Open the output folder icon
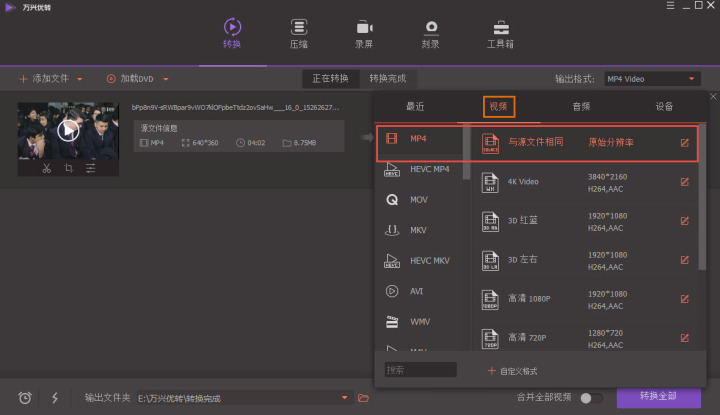The image size is (720, 415). click(x=363, y=398)
